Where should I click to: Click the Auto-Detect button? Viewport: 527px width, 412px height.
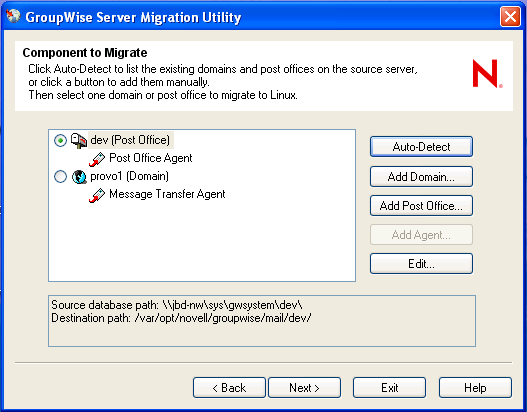point(421,147)
